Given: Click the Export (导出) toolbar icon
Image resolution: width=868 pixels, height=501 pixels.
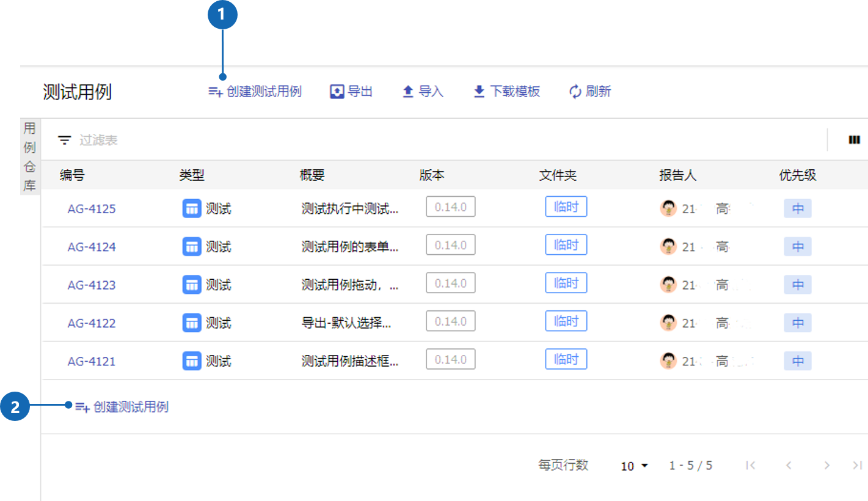Looking at the screenshot, I should 337,92.
